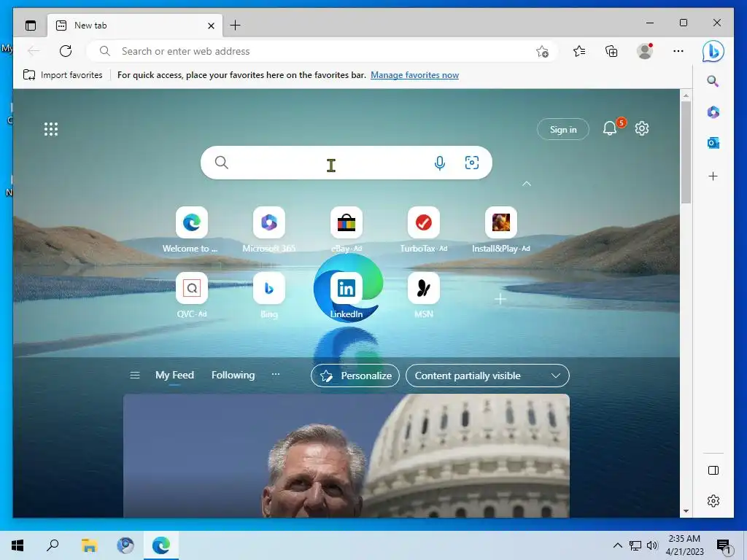Open the Action Center notifications icon
Viewport: 747px width, 560px height.
tap(724, 547)
